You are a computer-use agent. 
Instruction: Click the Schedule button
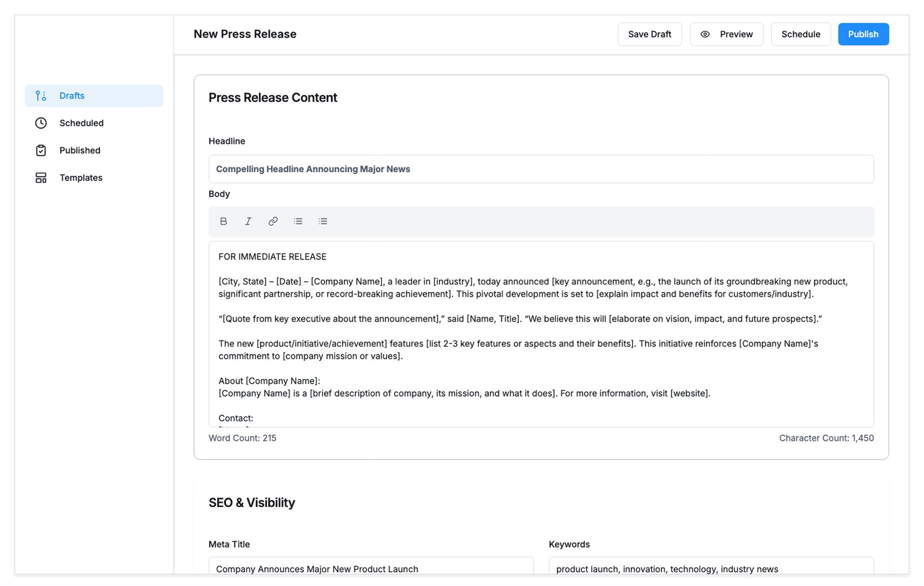[x=800, y=34]
